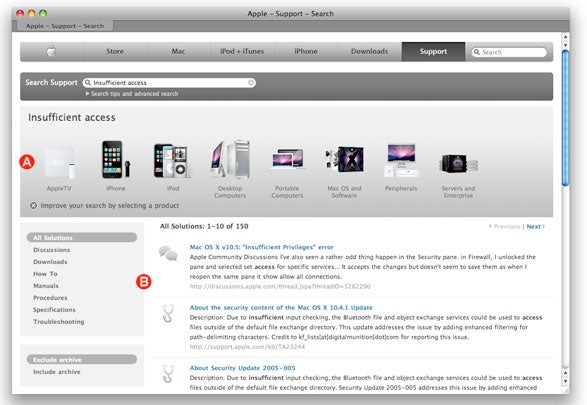Select Servers and Enterprise product icon

[x=458, y=164]
